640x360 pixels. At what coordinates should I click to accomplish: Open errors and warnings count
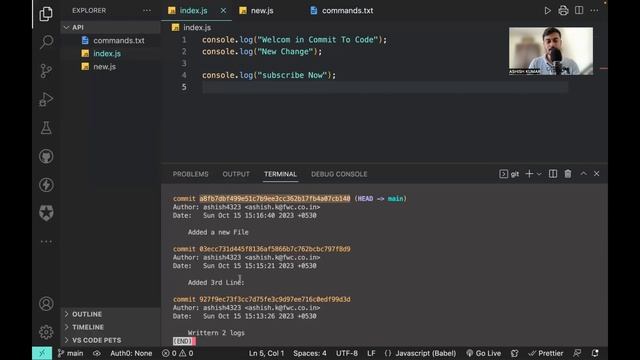pyautogui.click(x=178, y=353)
